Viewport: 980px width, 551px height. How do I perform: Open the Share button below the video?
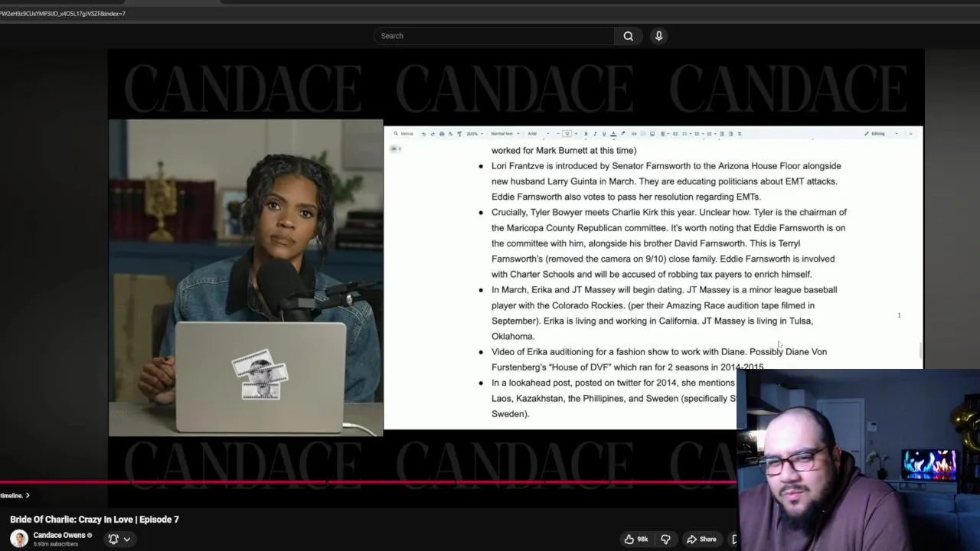pos(701,539)
